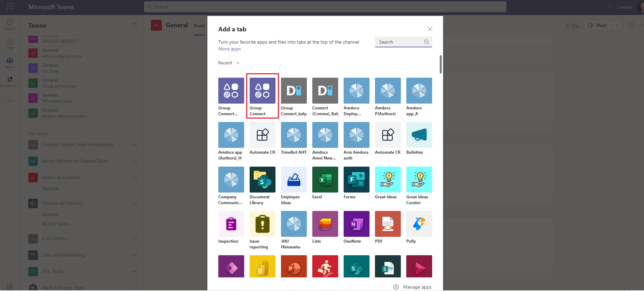644x291 pixels.
Task: Add a Lists tab
Action: (x=325, y=227)
